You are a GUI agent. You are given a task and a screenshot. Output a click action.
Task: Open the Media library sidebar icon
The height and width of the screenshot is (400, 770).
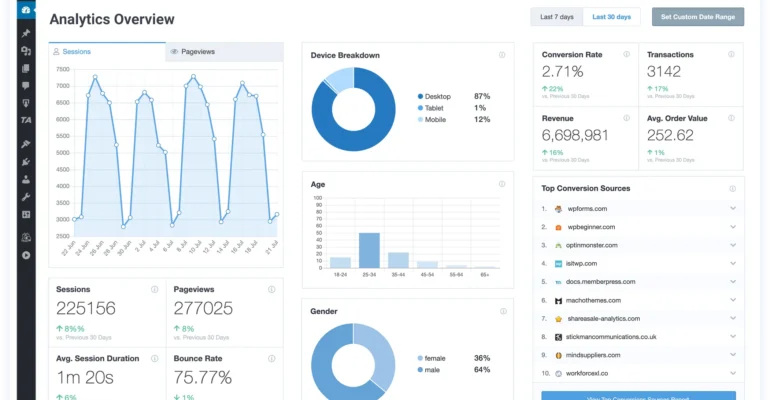click(x=26, y=51)
